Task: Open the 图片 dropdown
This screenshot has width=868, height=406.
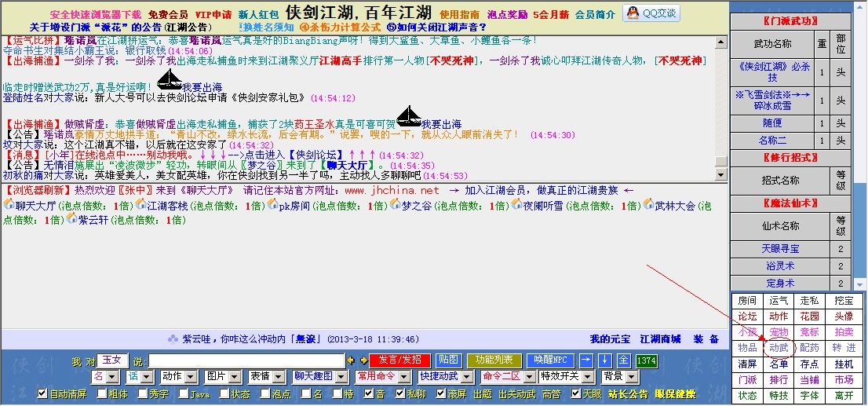Action: pyautogui.click(x=223, y=377)
